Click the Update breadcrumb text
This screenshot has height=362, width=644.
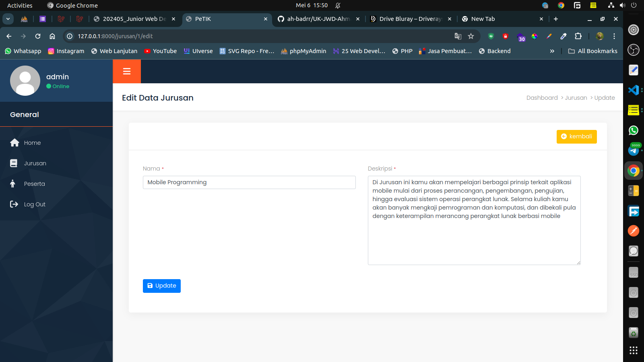605,98
